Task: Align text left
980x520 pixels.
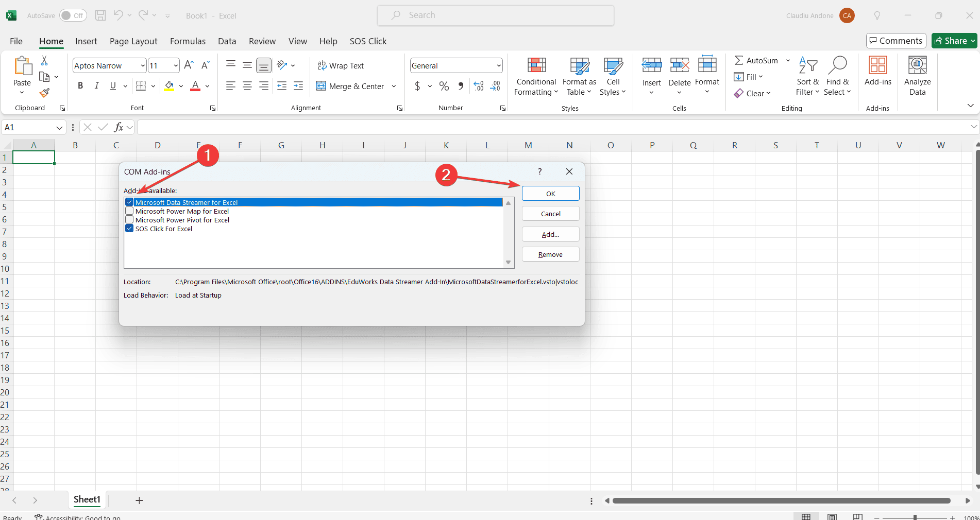Action: click(231, 86)
